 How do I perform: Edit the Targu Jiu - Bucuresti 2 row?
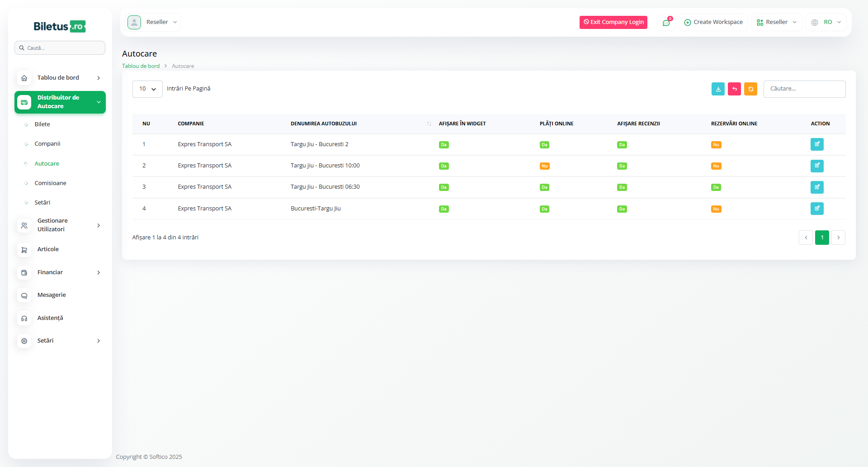[816, 144]
